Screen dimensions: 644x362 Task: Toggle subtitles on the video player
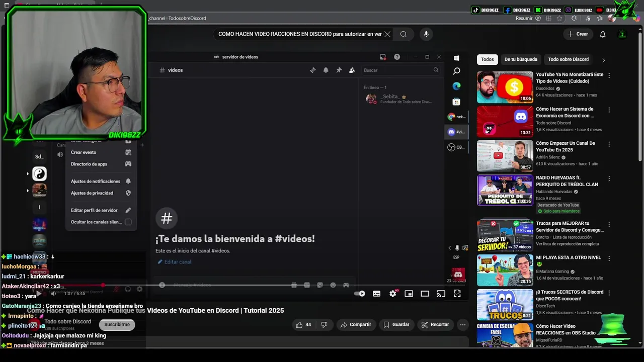point(376,294)
